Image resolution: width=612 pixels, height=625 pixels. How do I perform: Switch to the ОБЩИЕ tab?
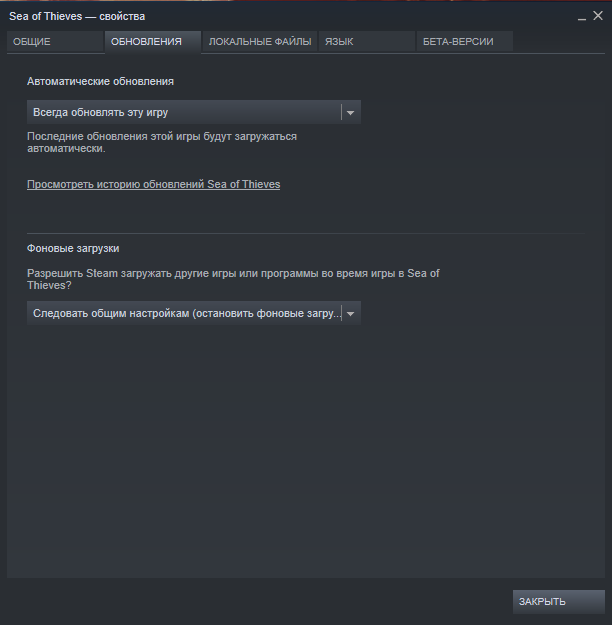pyautogui.click(x=55, y=41)
